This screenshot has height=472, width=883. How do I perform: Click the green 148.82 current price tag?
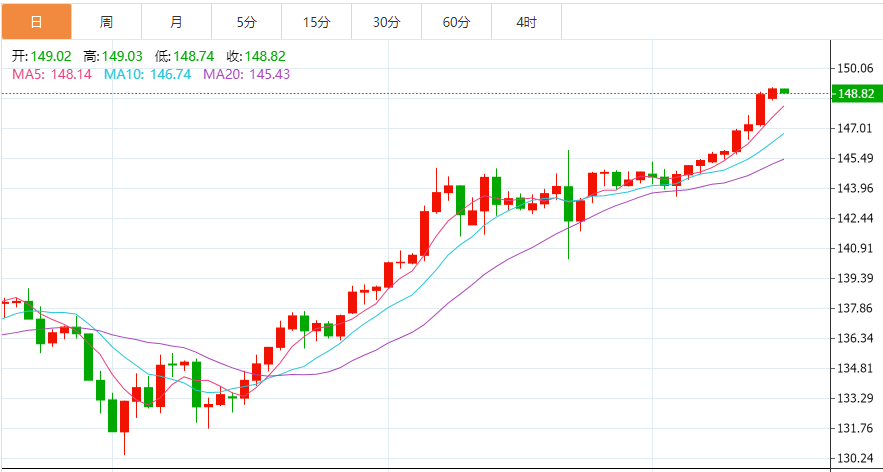pyautogui.click(x=857, y=93)
